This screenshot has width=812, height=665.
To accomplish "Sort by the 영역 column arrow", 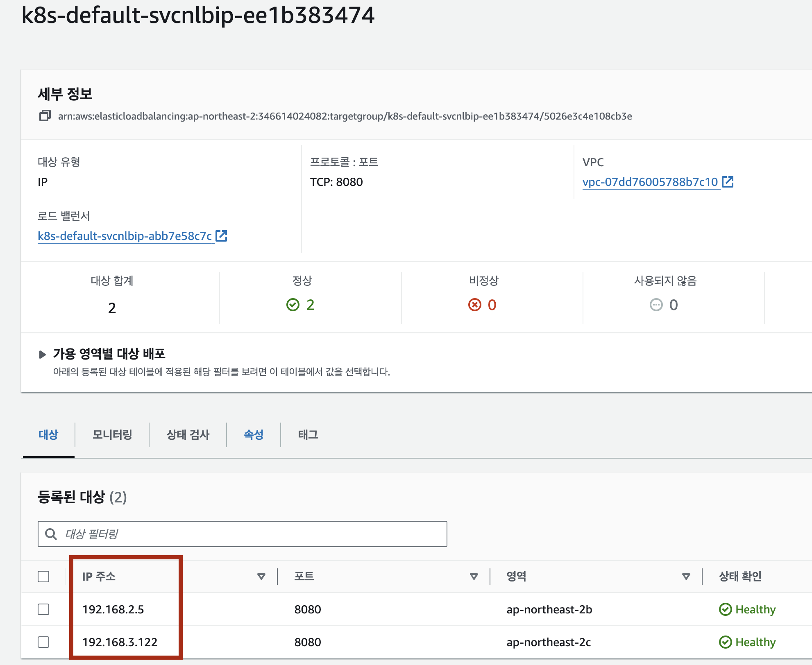I will (686, 577).
